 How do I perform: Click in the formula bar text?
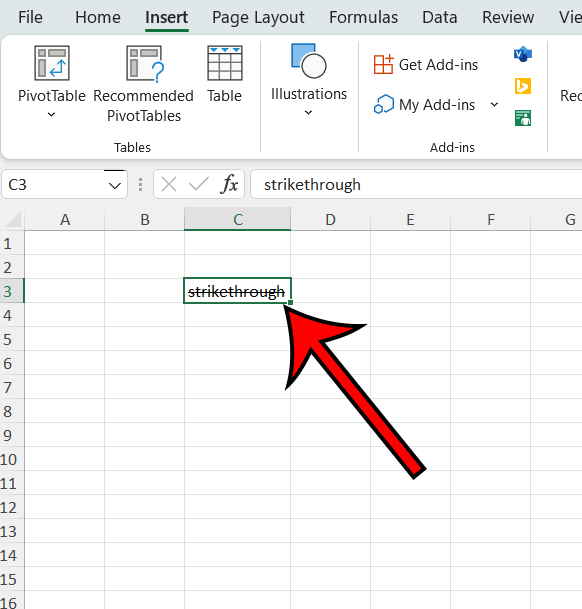pyautogui.click(x=312, y=185)
